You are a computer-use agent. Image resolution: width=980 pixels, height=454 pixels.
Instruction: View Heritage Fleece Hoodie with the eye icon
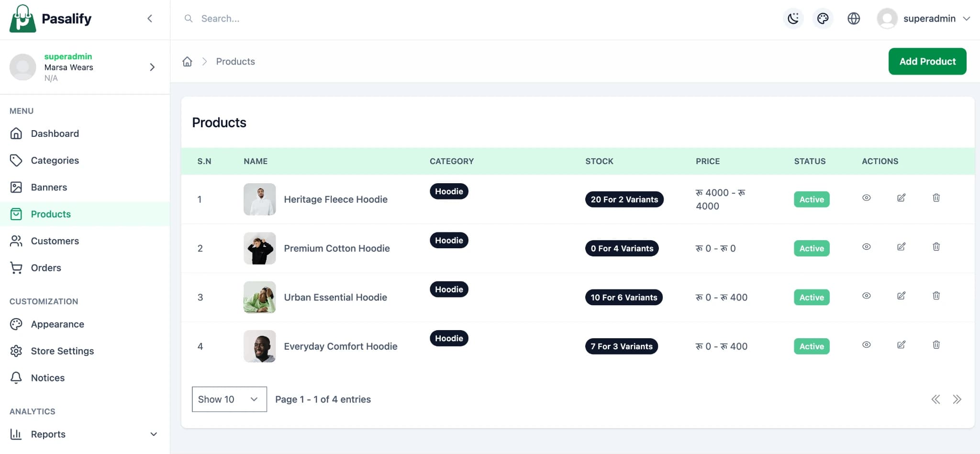(x=866, y=198)
